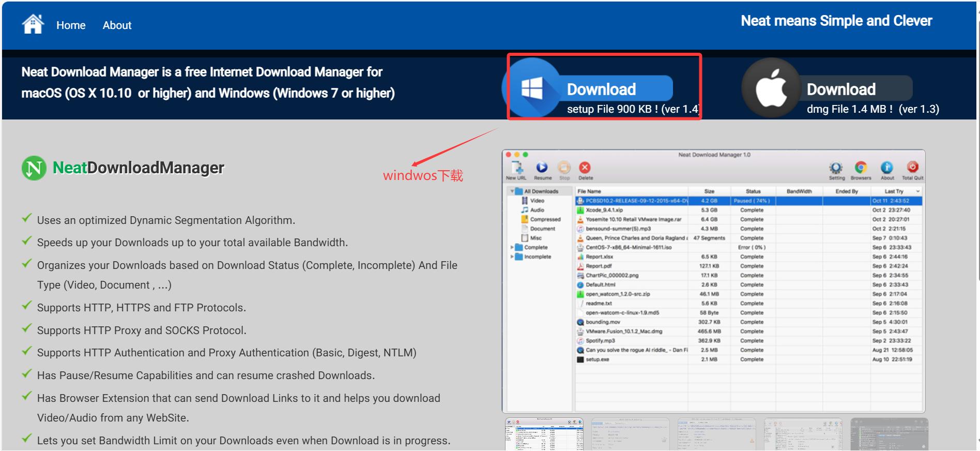The height and width of the screenshot is (451, 980).
Task: Click the 47 Segments size cell
Action: [x=709, y=238]
